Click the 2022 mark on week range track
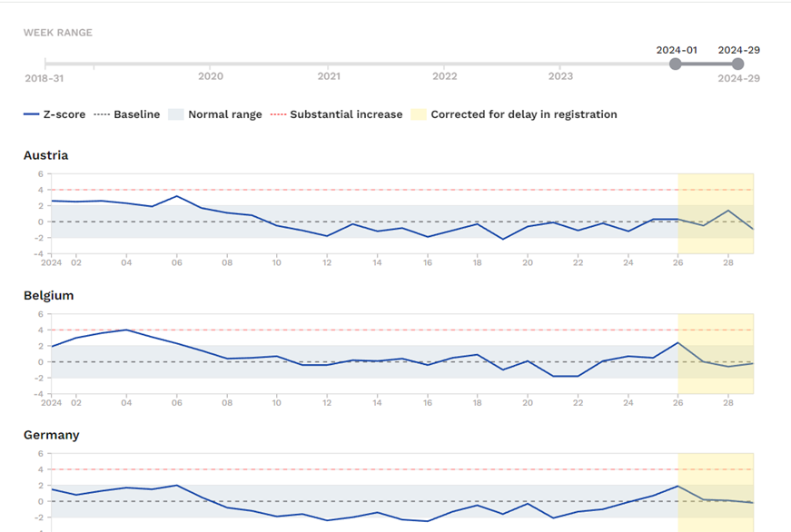 [x=445, y=64]
